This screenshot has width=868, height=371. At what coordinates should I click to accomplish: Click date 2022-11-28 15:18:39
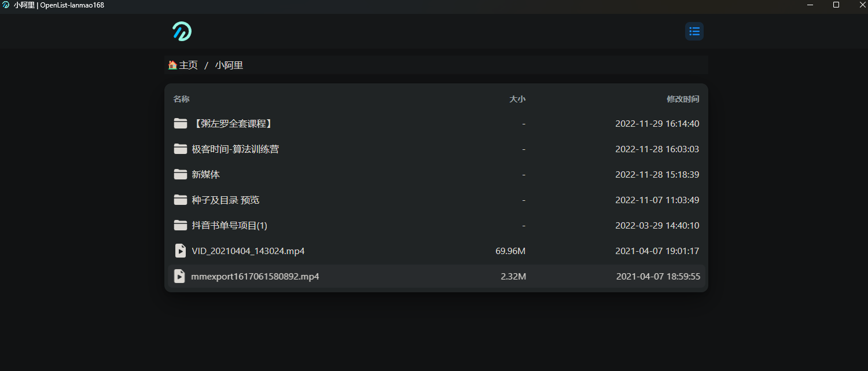(657, 174)
